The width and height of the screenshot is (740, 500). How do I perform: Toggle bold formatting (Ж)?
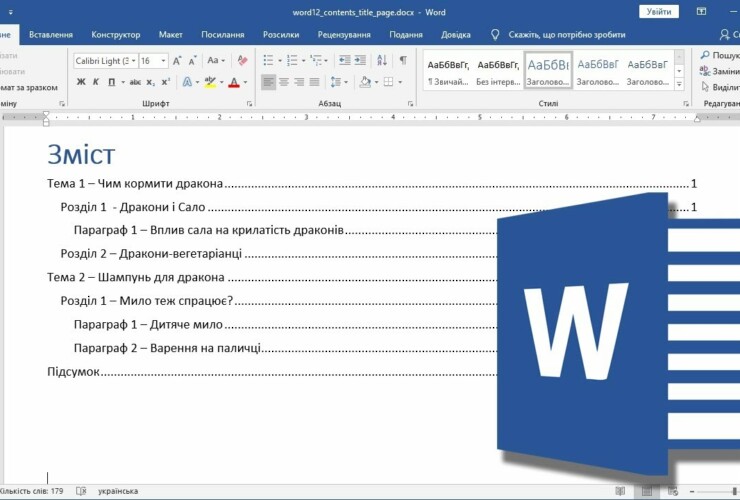[x=81, y=82]
